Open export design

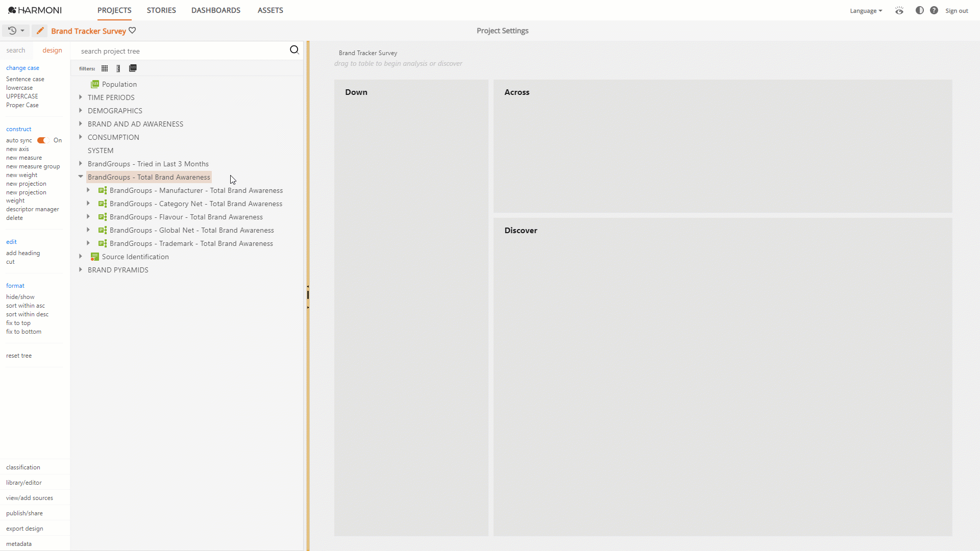coord(24,529)
